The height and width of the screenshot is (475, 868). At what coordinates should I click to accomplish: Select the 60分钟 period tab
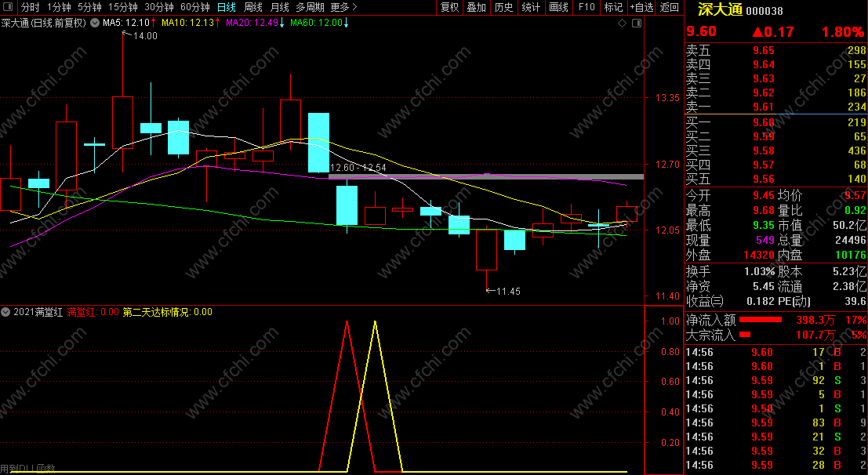click(195, 7)
